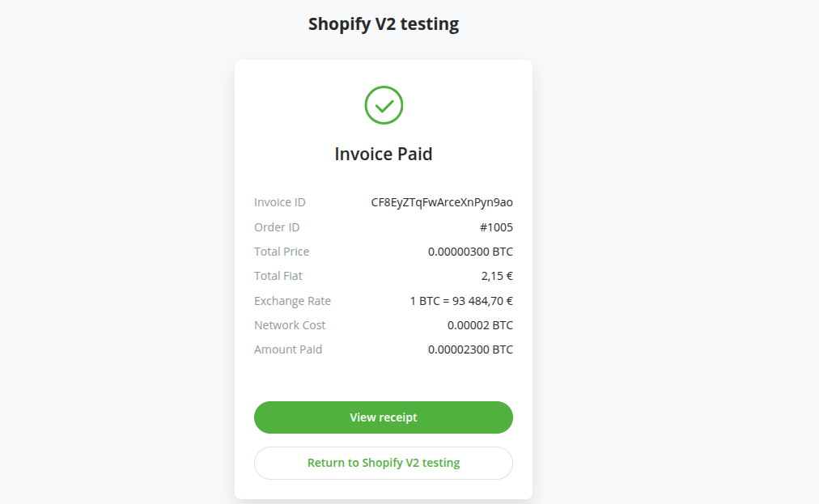Click the Network Cost label
The width and height of the screenshot is (819, 504).
coord(290,325)
